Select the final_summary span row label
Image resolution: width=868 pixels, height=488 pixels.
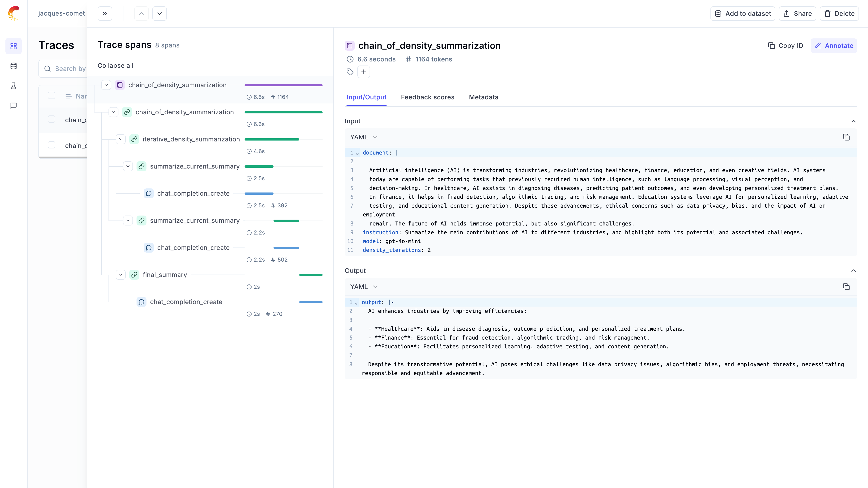click(x=165, y=275)
